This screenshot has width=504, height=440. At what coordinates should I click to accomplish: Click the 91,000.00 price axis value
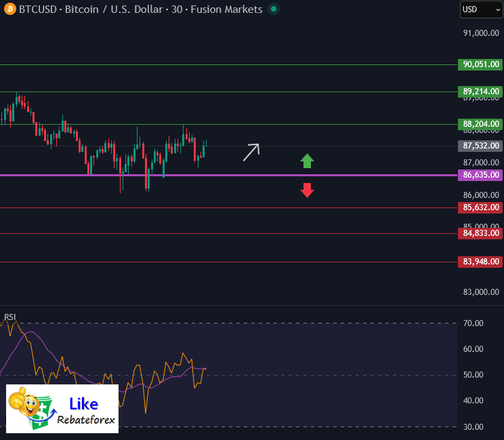tap(481, 33)
